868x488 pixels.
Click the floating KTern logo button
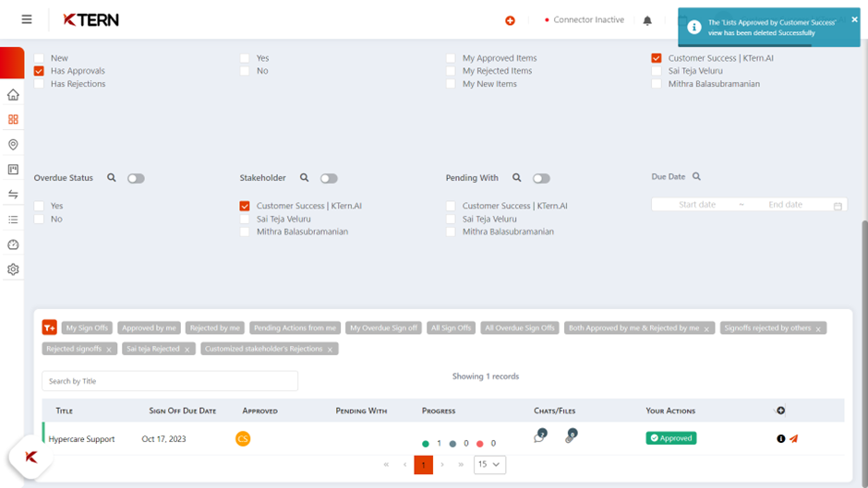pos(31,457)
